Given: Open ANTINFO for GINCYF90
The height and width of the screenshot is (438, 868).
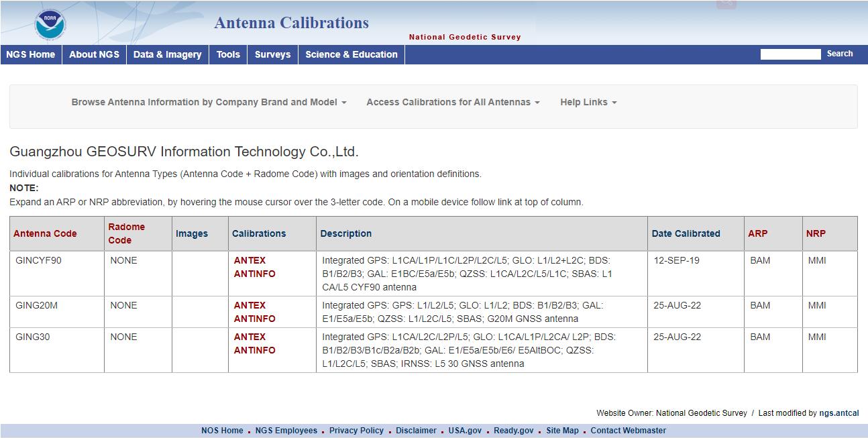Looking at the screenshot, I should point(254,274).
